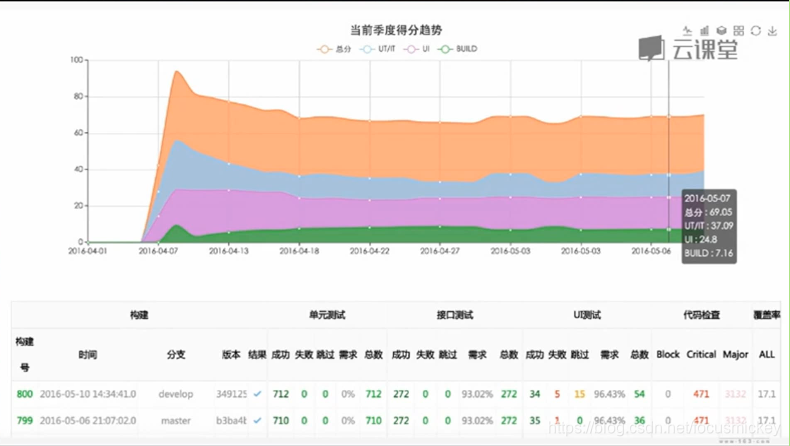Click x-axis label 2016-04-13
The image size is (790, 446).
229,250
